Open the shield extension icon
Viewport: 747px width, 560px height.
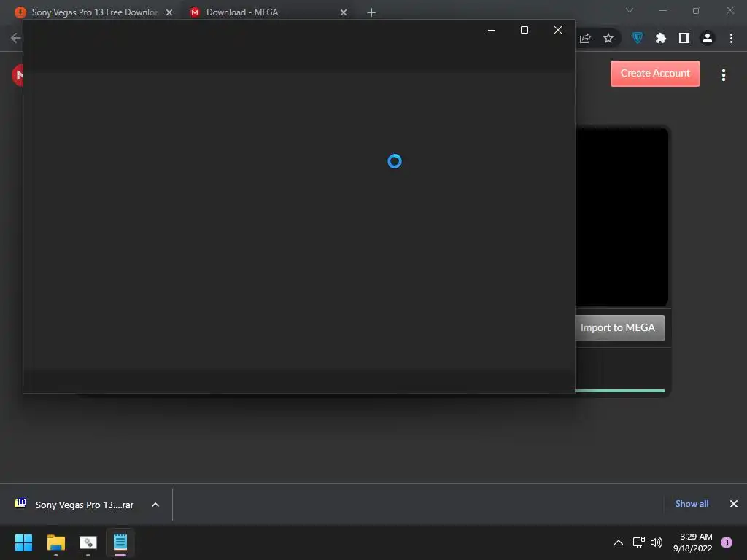click(638, 38)
